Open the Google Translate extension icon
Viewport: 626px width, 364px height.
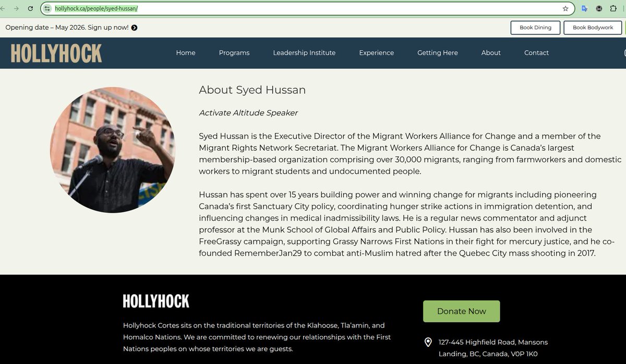(x=585, y=9)
